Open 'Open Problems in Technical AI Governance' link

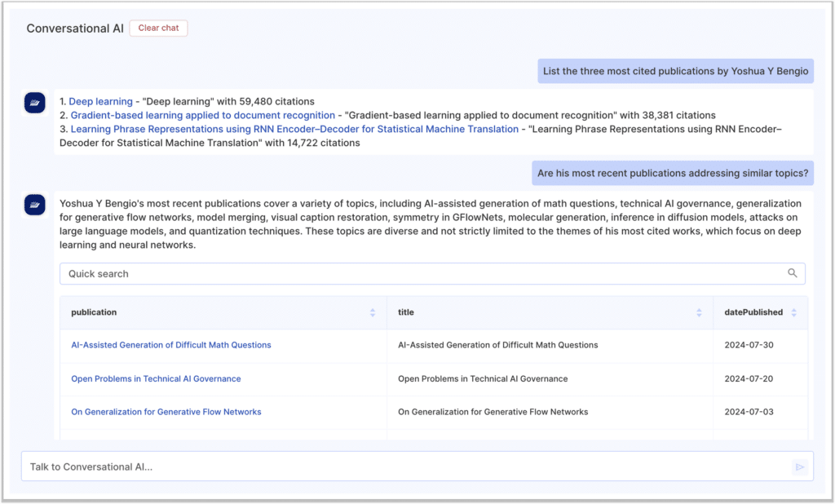click(156, 378)
